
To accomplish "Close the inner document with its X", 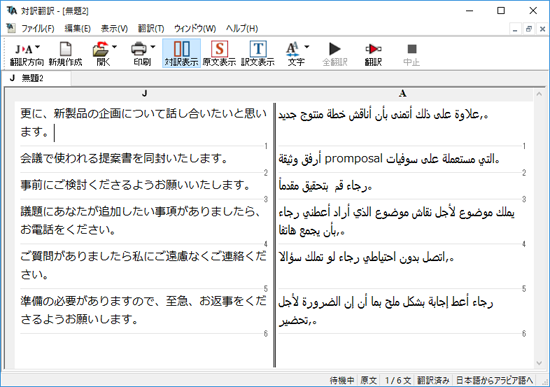I will pos(542,29).
